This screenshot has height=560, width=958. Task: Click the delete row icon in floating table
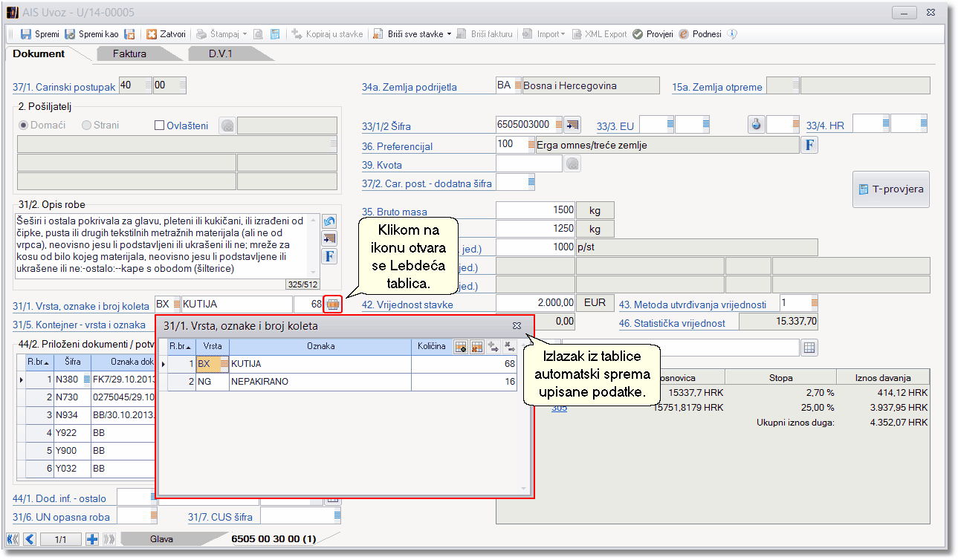[477, 346]
